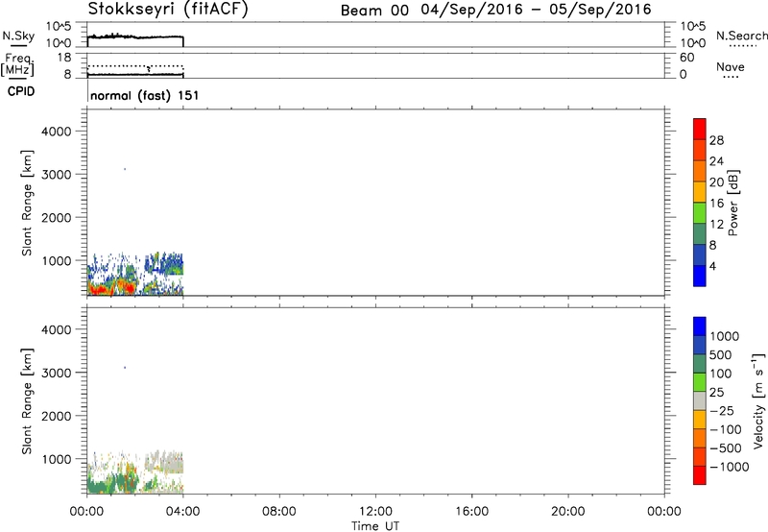Click the gray ±25 Velocity colorbar segment

tap(700, 400)
